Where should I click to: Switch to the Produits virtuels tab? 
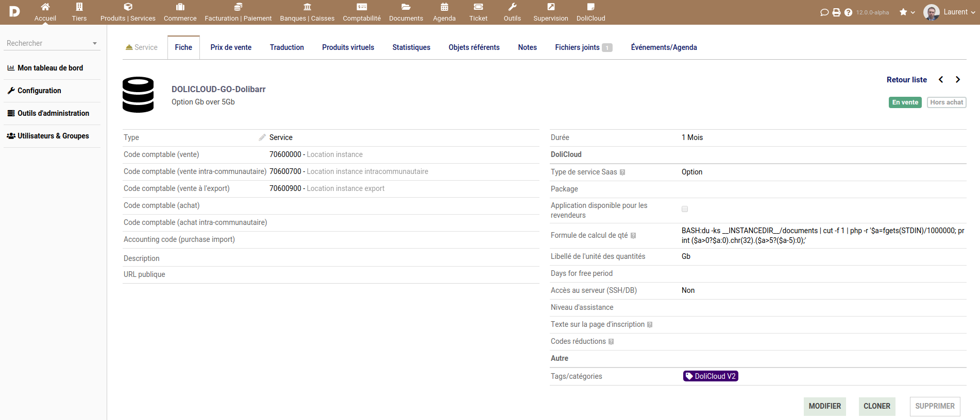[348, 47]
